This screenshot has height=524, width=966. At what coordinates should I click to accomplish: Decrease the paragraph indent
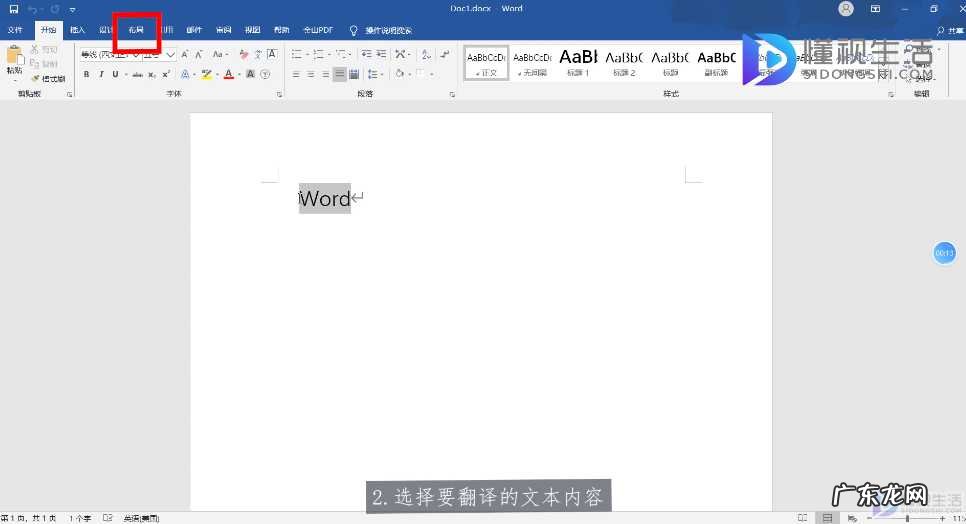tap(367, 54)
